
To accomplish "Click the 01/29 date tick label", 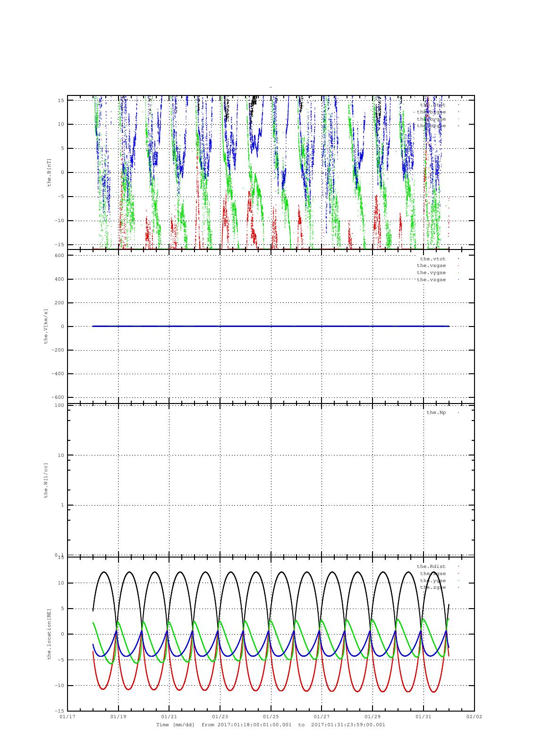I will 373,717.
